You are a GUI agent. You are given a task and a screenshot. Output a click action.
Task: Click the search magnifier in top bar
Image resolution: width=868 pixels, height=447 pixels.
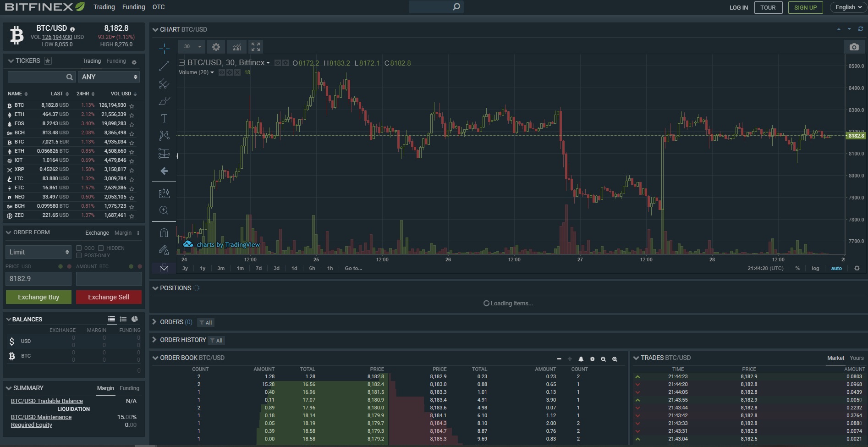(456, 7)
